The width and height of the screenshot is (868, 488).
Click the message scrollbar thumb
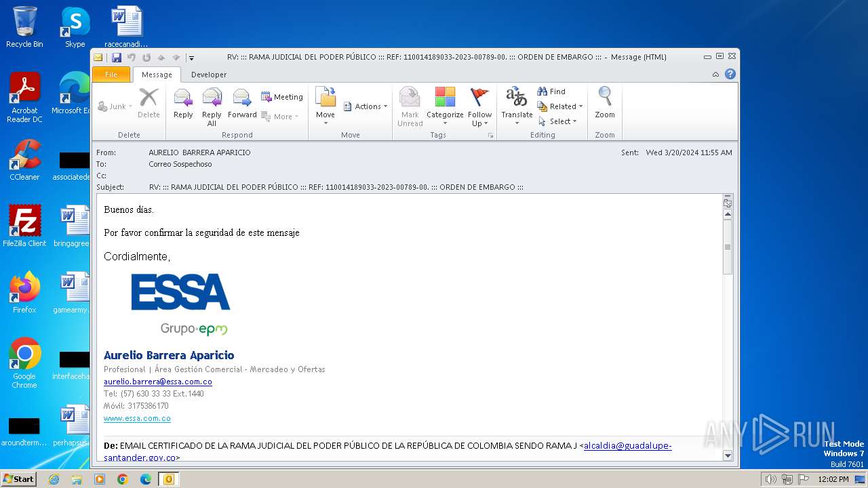(x=728, y=247)
